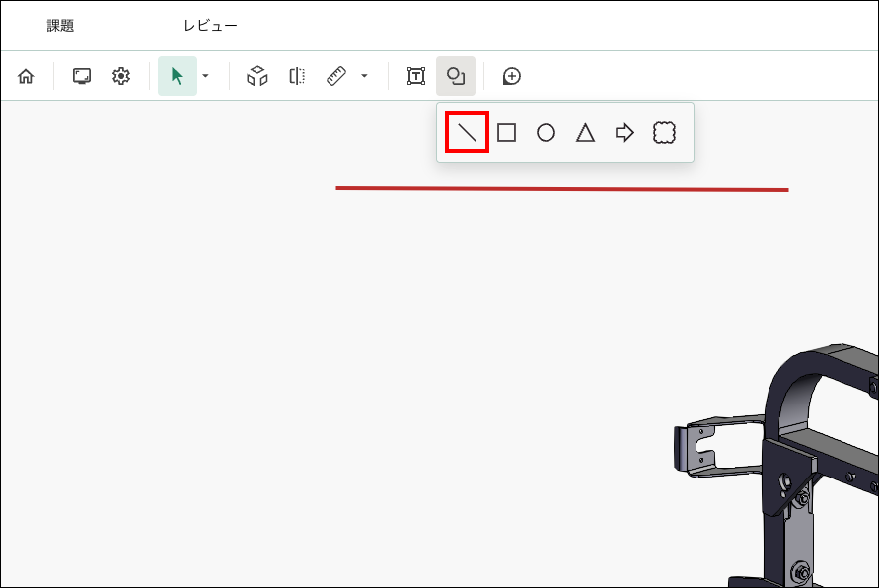The height and width of the screenshot is (588, 879).
Task: Switch to the レビュー tab
Action: pos(211,26)
